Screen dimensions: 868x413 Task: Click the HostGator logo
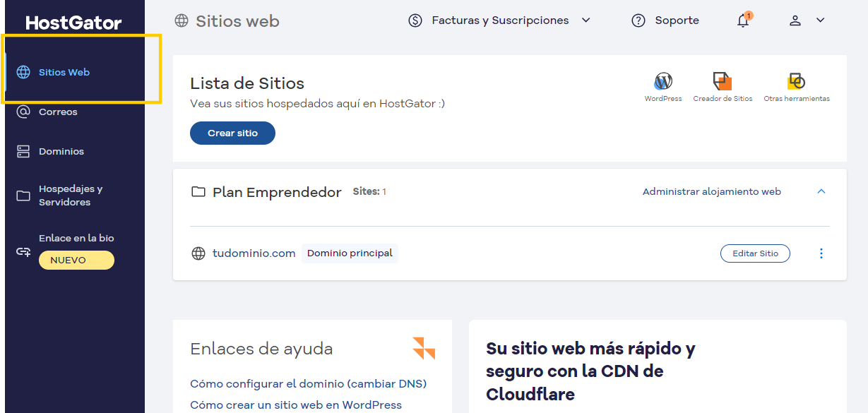(x=73, y=23)
